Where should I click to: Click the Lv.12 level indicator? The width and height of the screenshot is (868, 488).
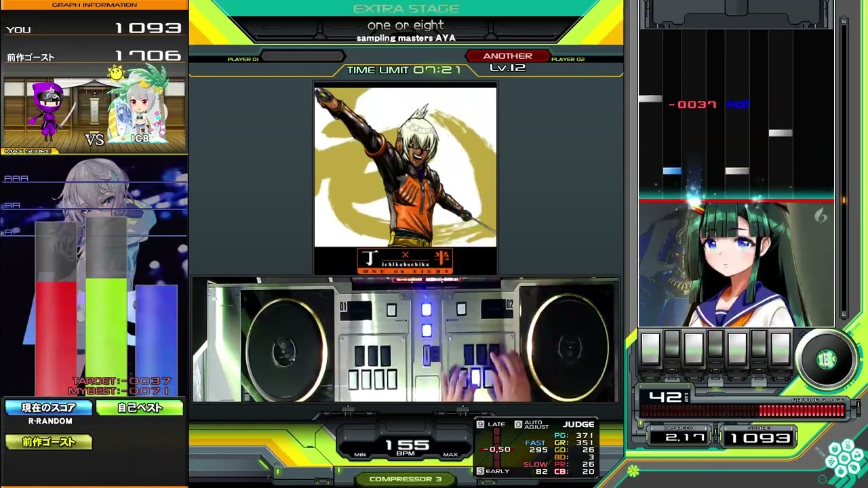507,68
